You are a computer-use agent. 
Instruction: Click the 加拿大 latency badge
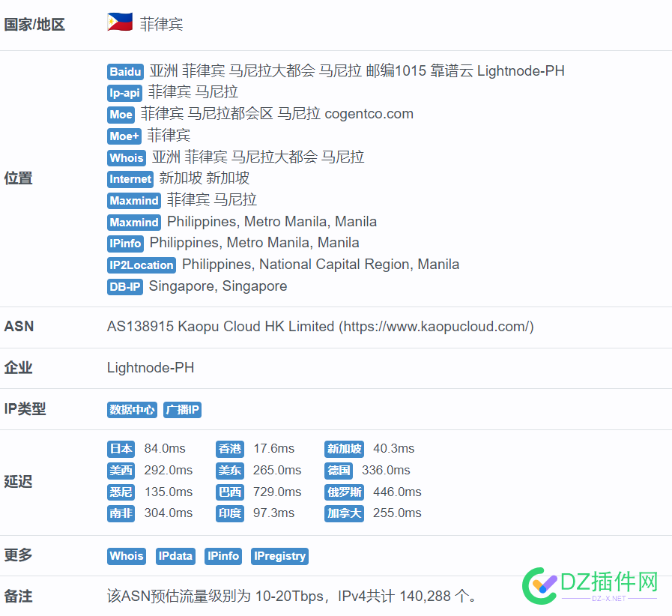coord(344,513)
